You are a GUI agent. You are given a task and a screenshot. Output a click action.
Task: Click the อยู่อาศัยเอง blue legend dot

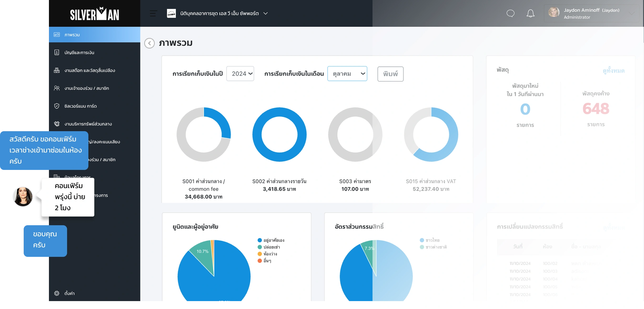coord(260,240)
